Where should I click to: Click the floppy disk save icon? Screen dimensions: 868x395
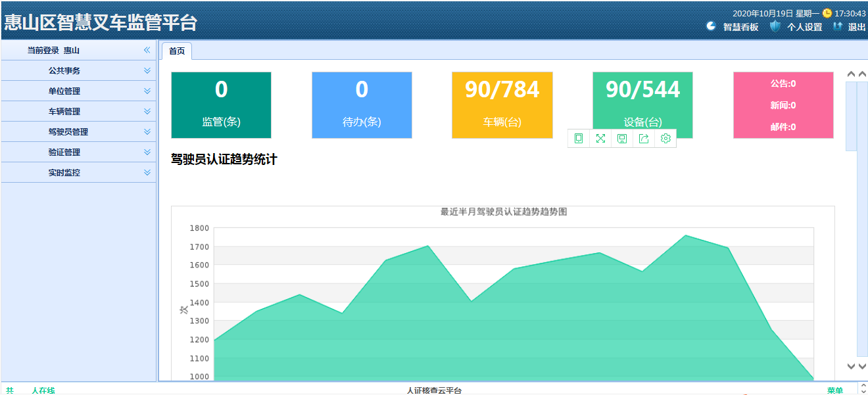622,138
